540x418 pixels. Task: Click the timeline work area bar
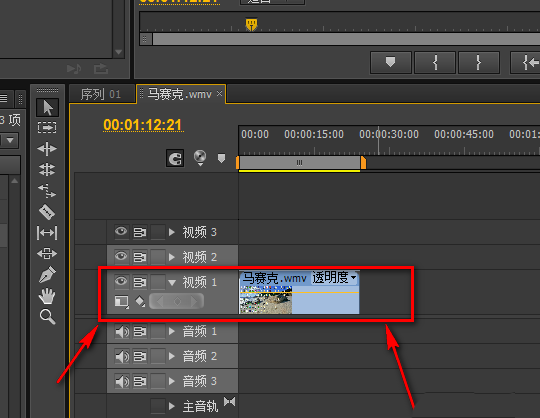(x=300, y=163)
